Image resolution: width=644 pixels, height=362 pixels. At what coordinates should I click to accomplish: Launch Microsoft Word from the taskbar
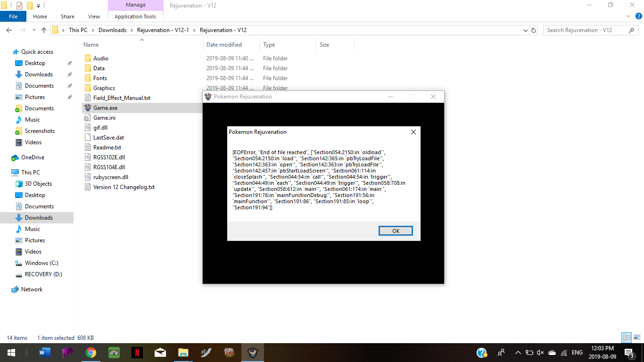(45, 352)
